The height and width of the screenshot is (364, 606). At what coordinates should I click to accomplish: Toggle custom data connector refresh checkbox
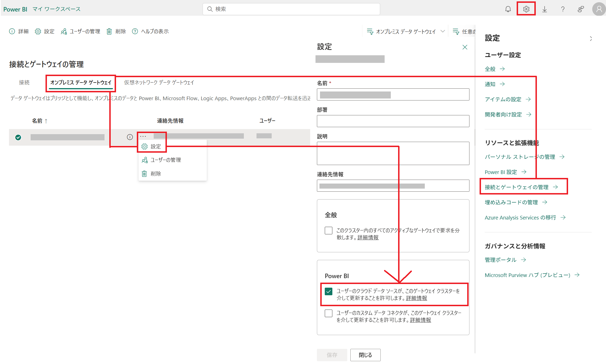point(328,313)
